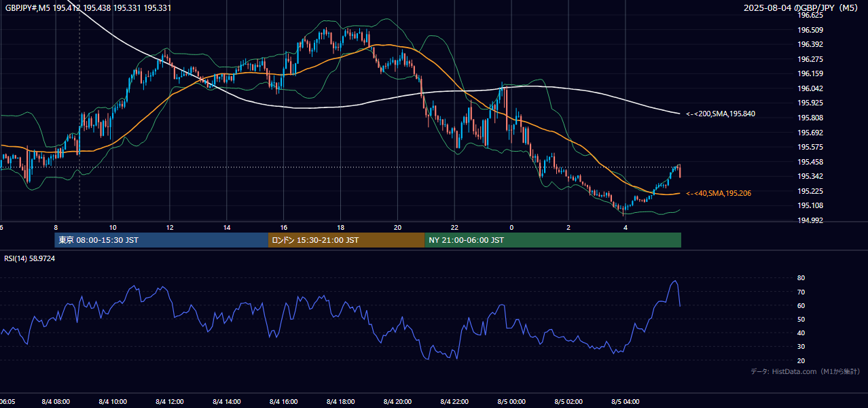Viewport: 868px width, 408px height.
Task: Select the '2025-08-04 のGBP/JPY (M5)' chart title
Action: 801,8
